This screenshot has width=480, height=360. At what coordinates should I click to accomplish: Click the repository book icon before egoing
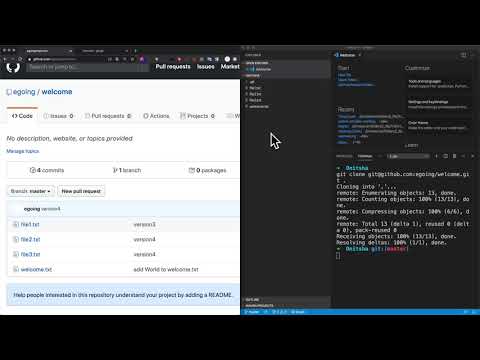pyautogui.click(x=9, y=92)
